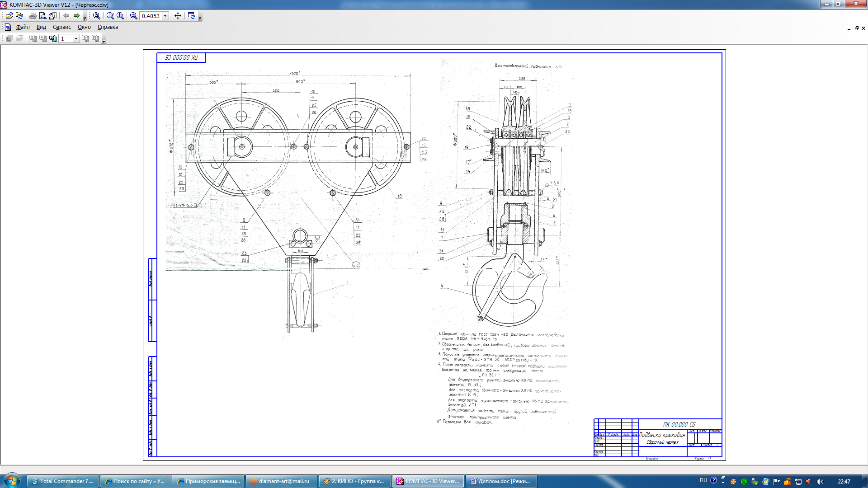Go to first sheet icon

(33, 38)
